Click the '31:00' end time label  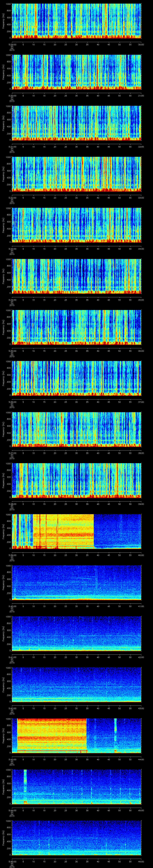click(x=141, y=96)
